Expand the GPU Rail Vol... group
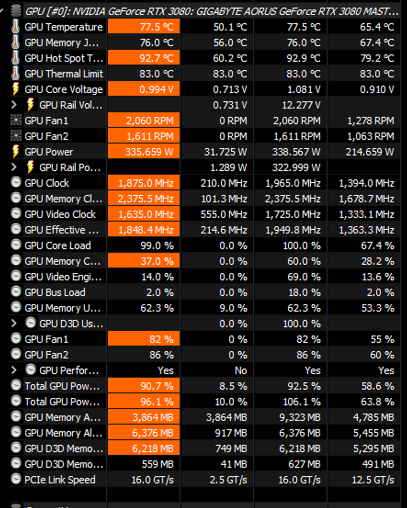407x508 pixels. [x=14, y=105]
